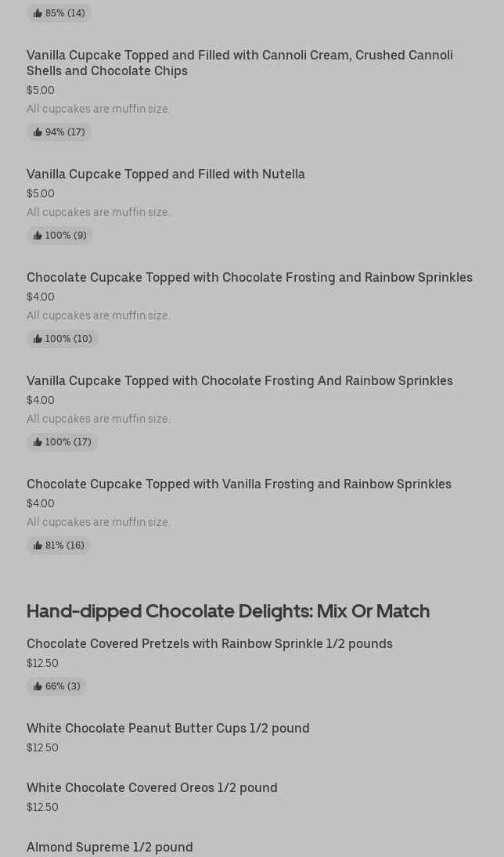Click the $5.00 price under Nutella cupcake
The width and height of the screenshot is (504, 857).
(x=41, y=193)
